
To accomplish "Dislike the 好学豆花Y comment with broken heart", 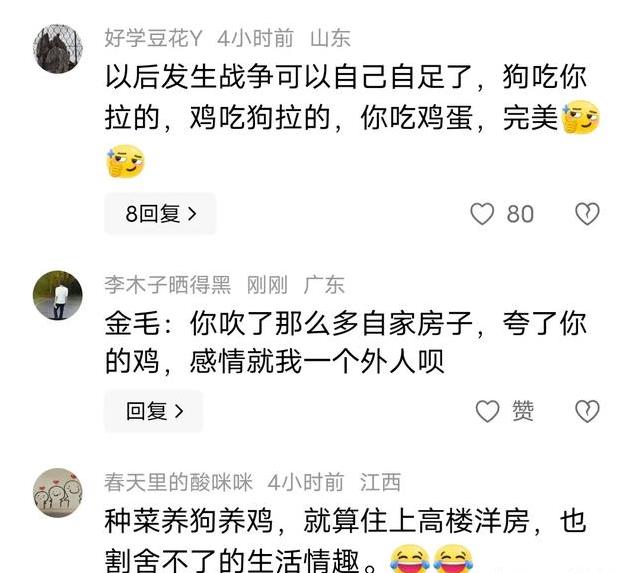I will click(587, 214).
